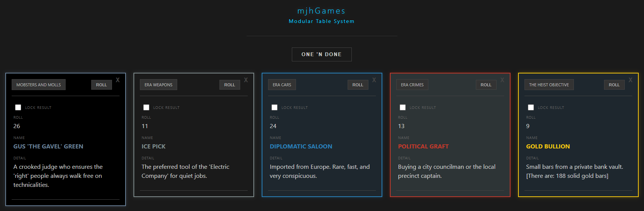This screenshot has width=644, height=211.
Task: Lock the Political Graft result
Action: (403, 107)
